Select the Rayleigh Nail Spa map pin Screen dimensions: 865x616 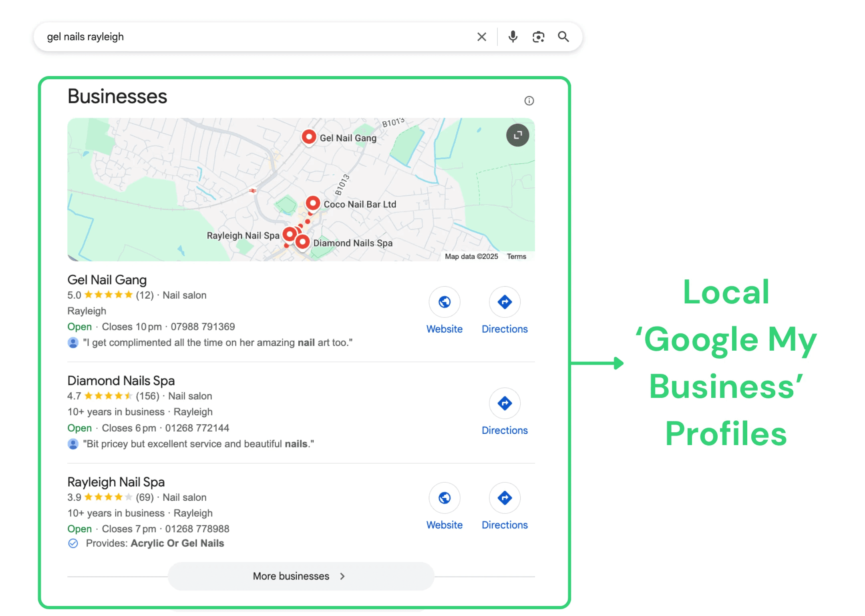point(290,234)
